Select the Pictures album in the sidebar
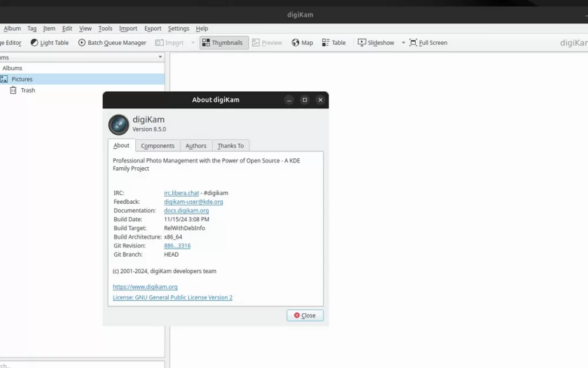The image size is (588, 368). click(24, 79)
